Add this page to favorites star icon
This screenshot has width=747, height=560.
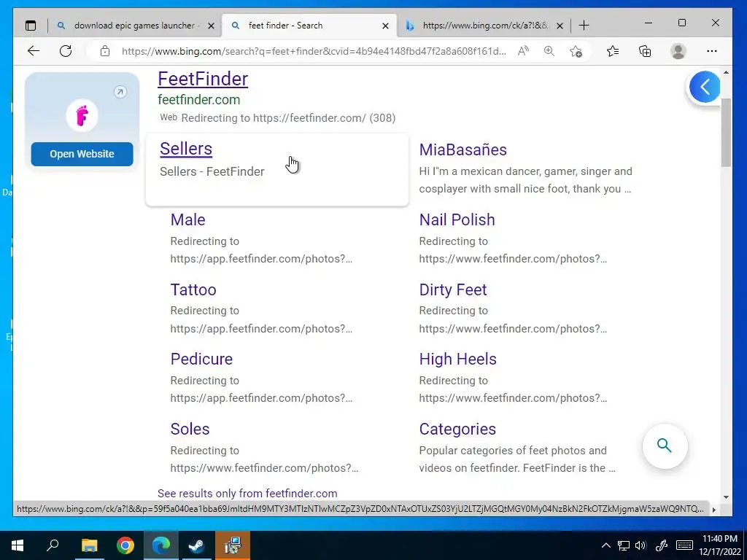point(576,51)
